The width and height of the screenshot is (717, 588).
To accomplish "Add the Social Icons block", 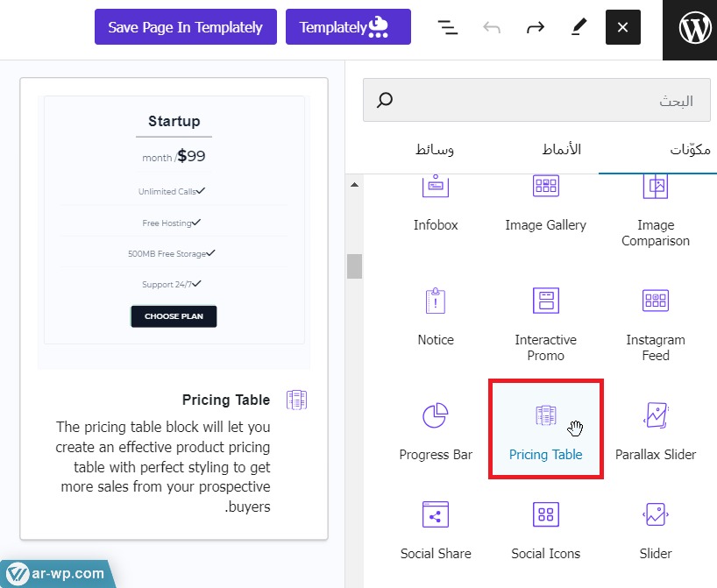I will [x=545, y=531].
